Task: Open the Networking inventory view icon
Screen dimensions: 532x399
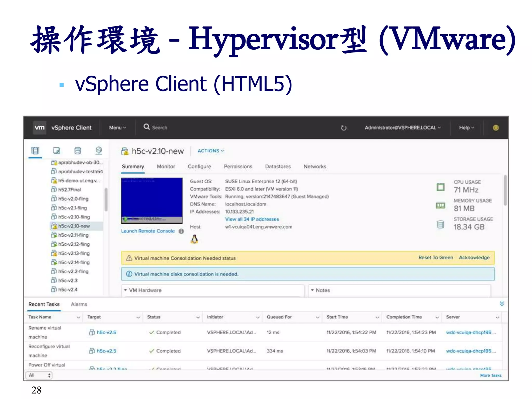Action: click(x=99, y=150)
